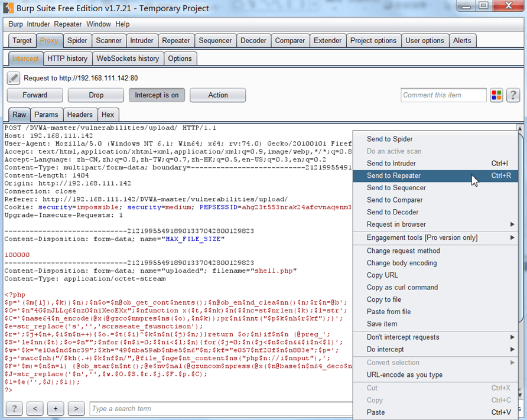Open the HTTP history tab
Image resolution: width=527 pixels, height=420 pixels.
point(67,58)
